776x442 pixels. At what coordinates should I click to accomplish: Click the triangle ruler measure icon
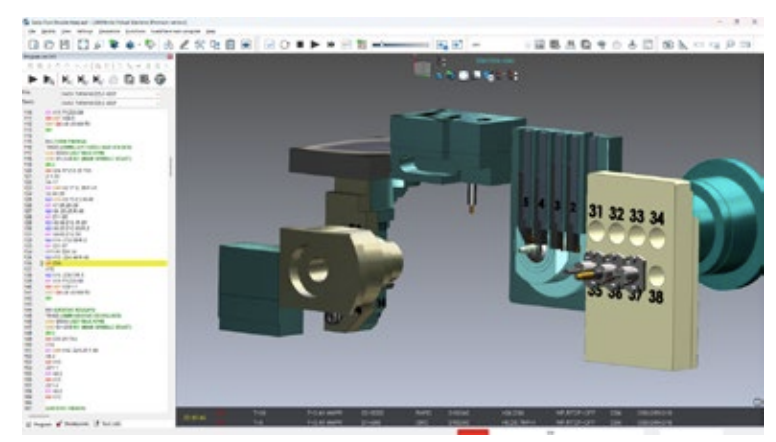683,45
